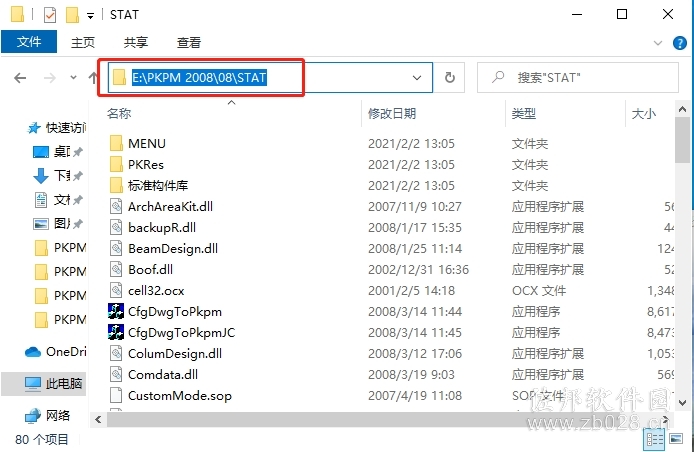Select the CustomMode.sop file
Screen dimensions: 694x452
pyautogui.click(x=180, y=396)
